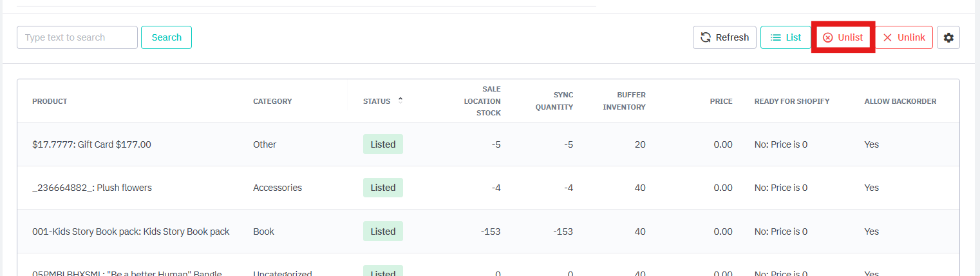
Task: Select the Plush flowers product row
Action: point(91,188)
